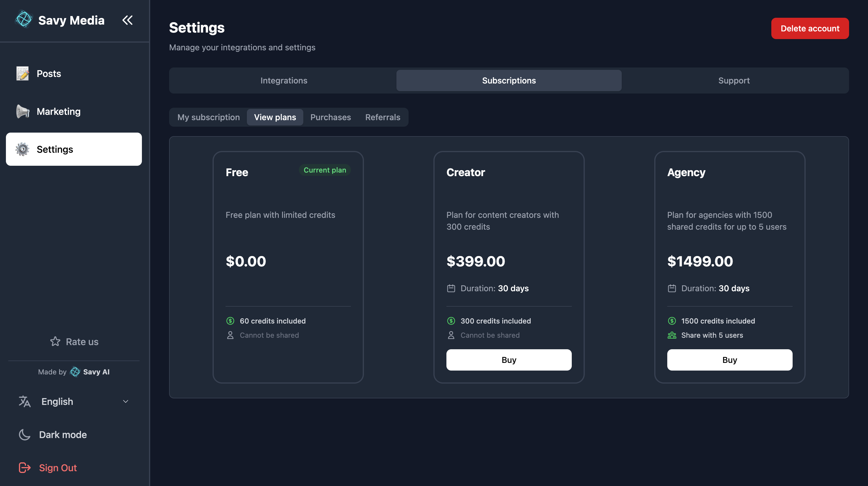This screenshot has width=868, height=486.
Task: Open Marketing via the megaphone icon
Action: click(x=22, y=111)
